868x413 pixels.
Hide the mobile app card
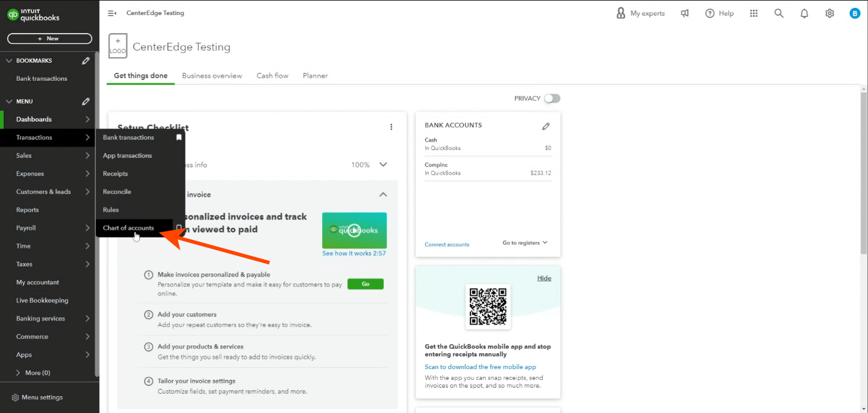(x=544, y=278)
